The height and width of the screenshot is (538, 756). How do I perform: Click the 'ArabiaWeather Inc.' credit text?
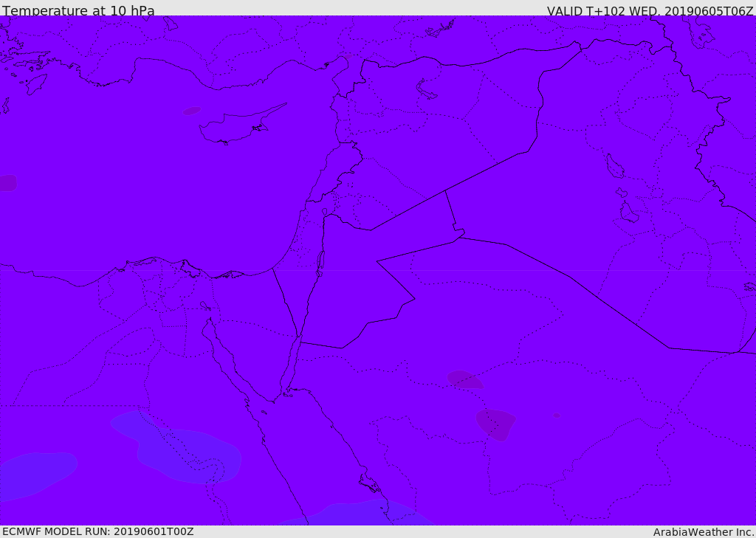(703, 532)
